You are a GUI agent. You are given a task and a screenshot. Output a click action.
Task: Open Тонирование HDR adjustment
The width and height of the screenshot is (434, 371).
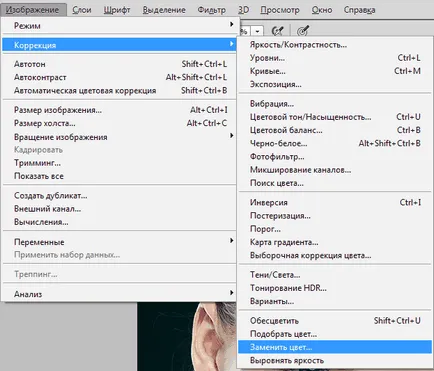tap(335, 288)
